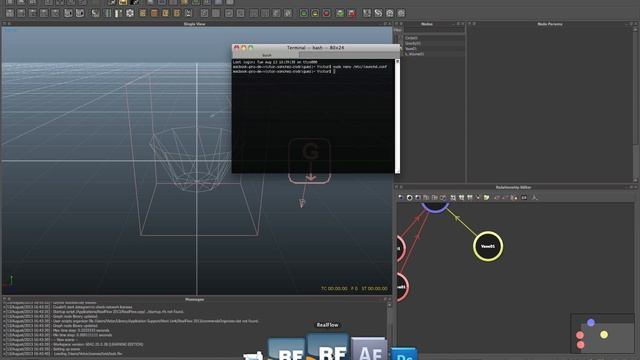Screen dimensions: 640x360
Task: Select the upper pink node in Relationship Editor
Action: 401,248
